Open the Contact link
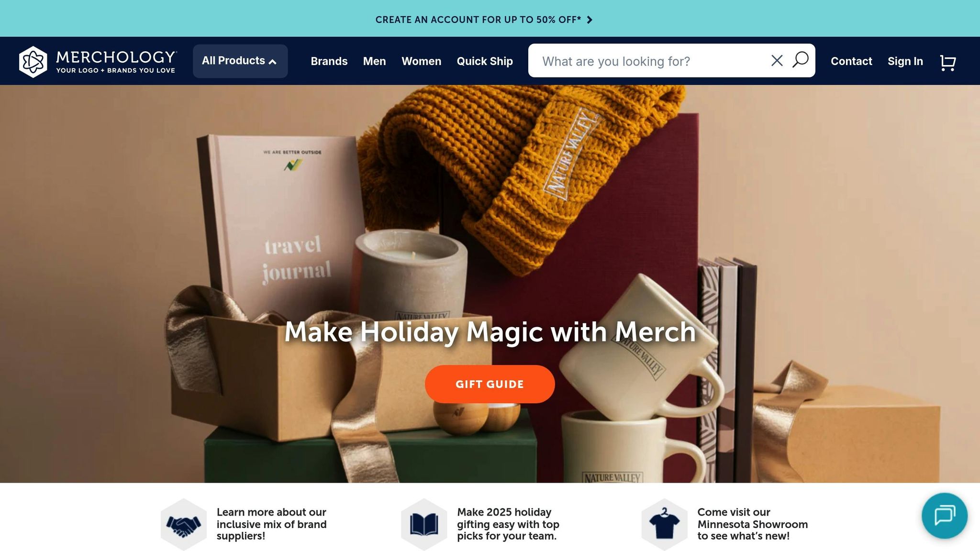The image size is (980, 551). (x=851, y=61)
